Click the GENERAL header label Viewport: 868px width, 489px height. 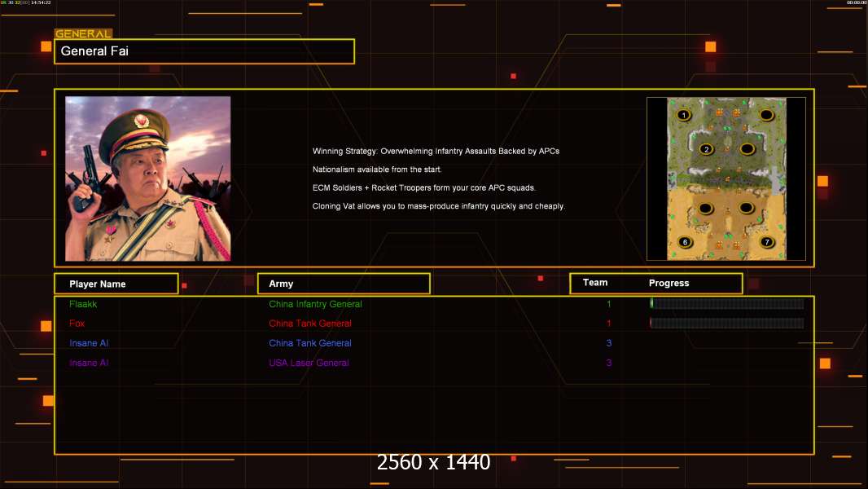coord(83,33)
